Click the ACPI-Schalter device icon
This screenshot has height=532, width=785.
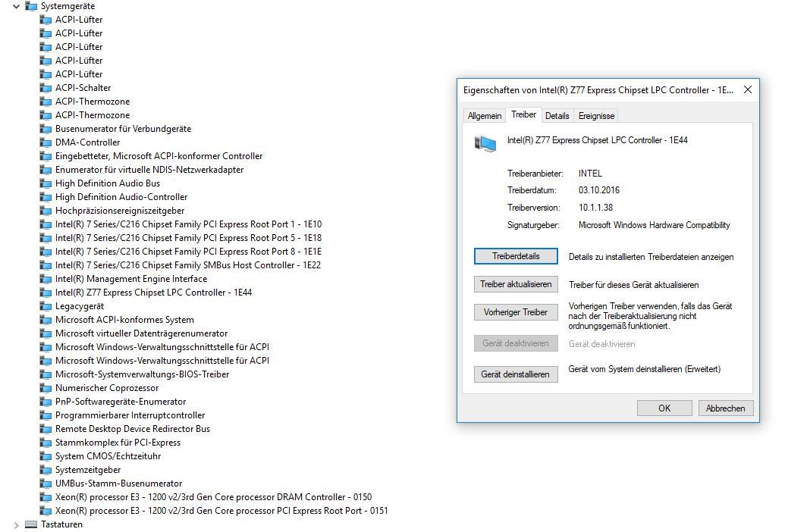46,88
